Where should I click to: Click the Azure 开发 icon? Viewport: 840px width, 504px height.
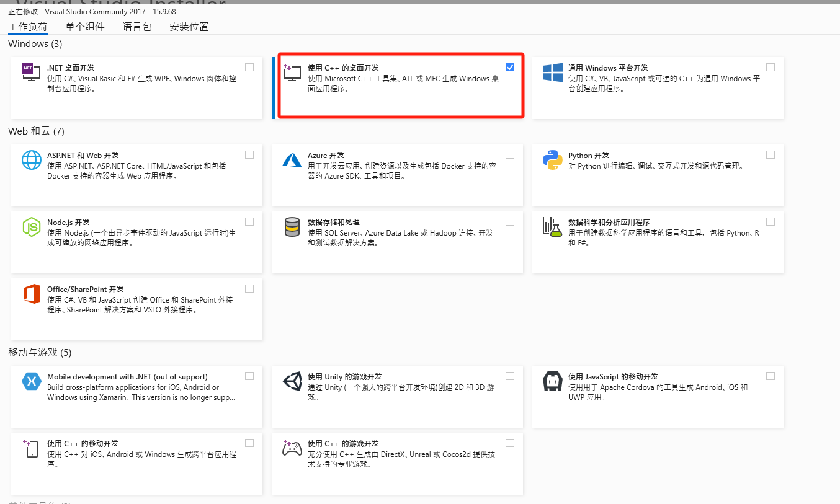coord(292,160)
